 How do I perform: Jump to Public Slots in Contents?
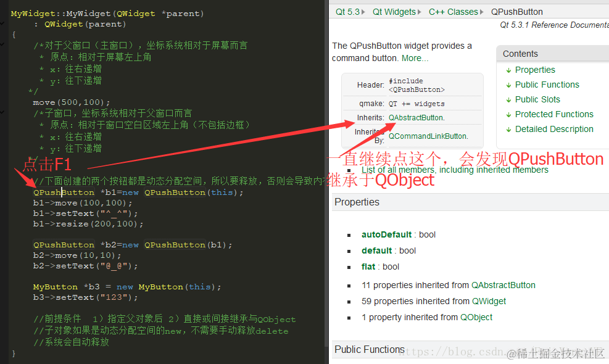point(537,99)
